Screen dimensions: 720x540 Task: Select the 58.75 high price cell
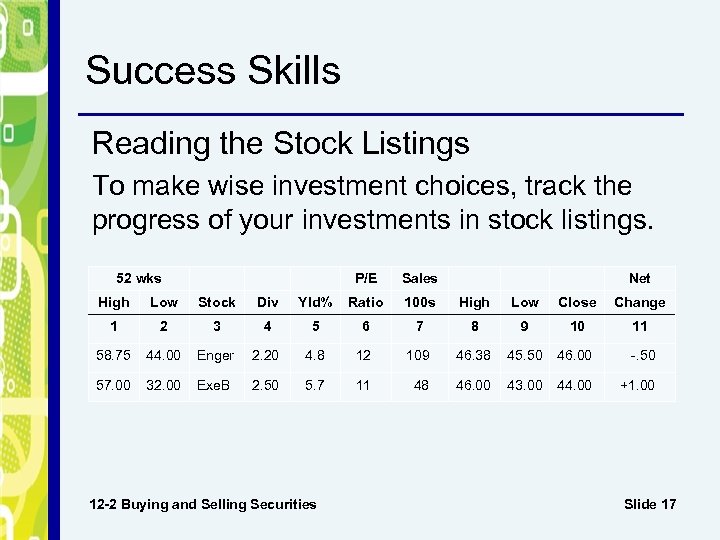pyautogui.click(x=113, y=355)
